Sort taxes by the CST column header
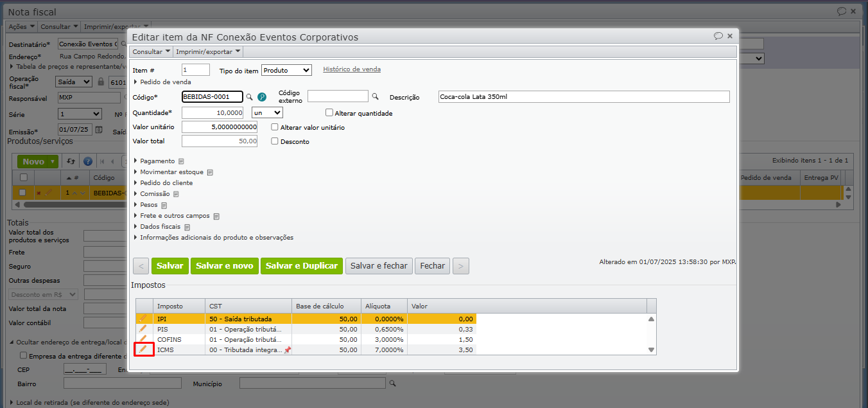This screenshot has width=868, height=408. click(248, 306)
